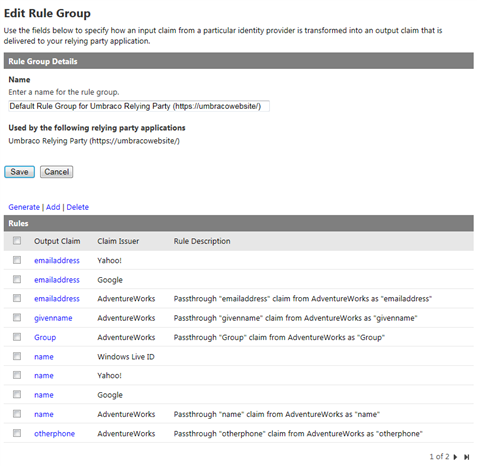Image resolution: width=477 pixels, height=466 pixels.
Task: Click the Delete rules link
Action: tap(78, 207)
